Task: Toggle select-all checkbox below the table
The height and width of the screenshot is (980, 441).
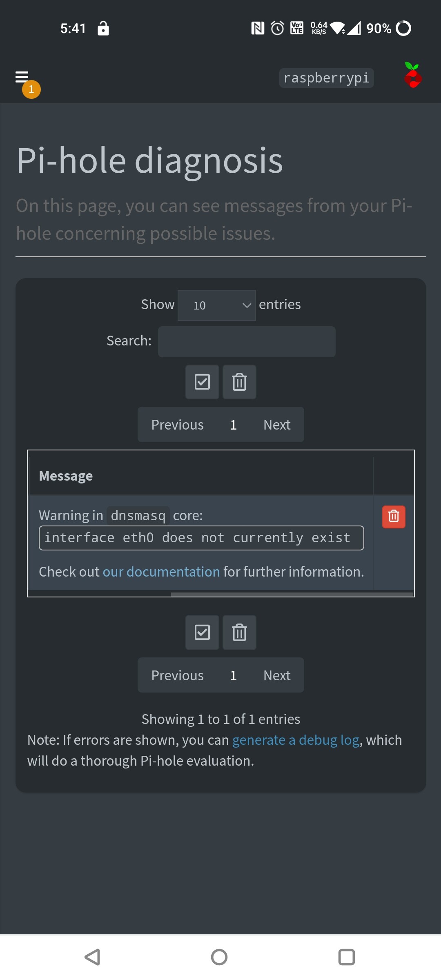Action: [203, 633]
